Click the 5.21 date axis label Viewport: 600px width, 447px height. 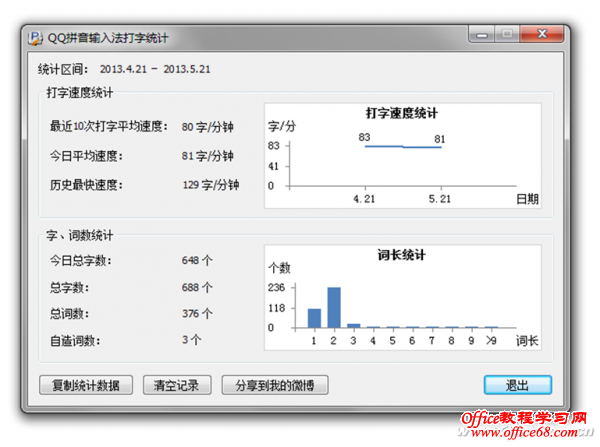click(440, 199)
